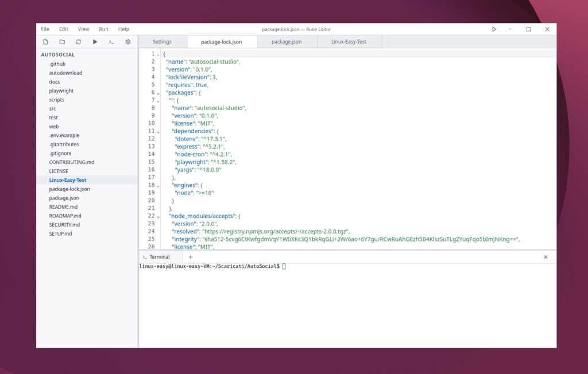This screenshot has width=588, height=374.
Task: Click the refresh icon in sidebar toolbar
Action: 78,42
